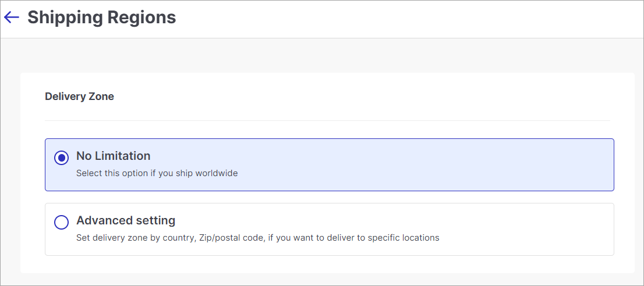Click 'Zip/postal code' in the Advanced description

(232, 238)
